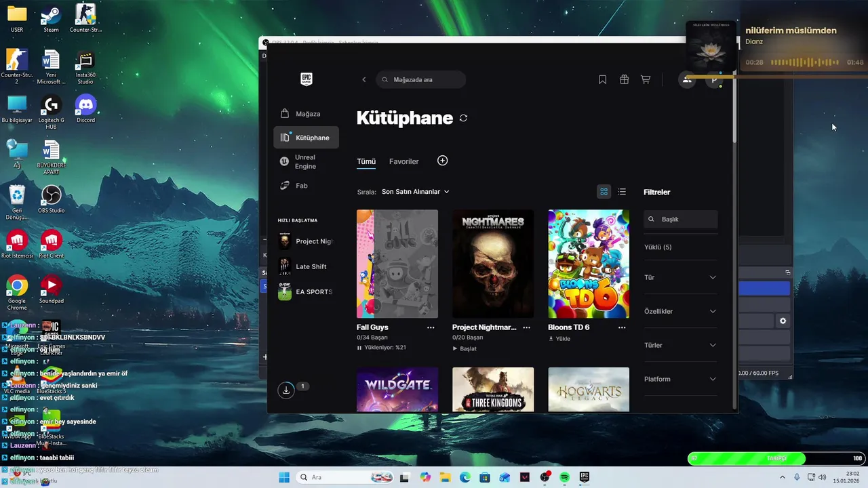
Task: Add a new collection with the plus icon
Action: (x=442, y=161)
